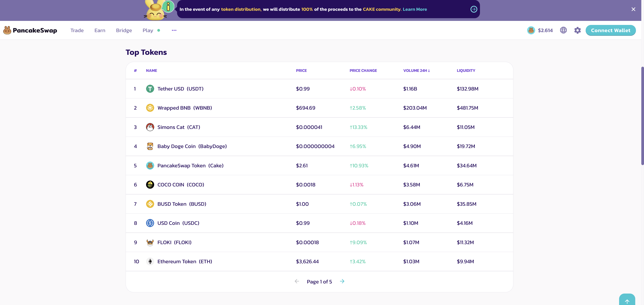Click the Tether USD token icon
Viewport: 644px width, 305px height.
150,88
